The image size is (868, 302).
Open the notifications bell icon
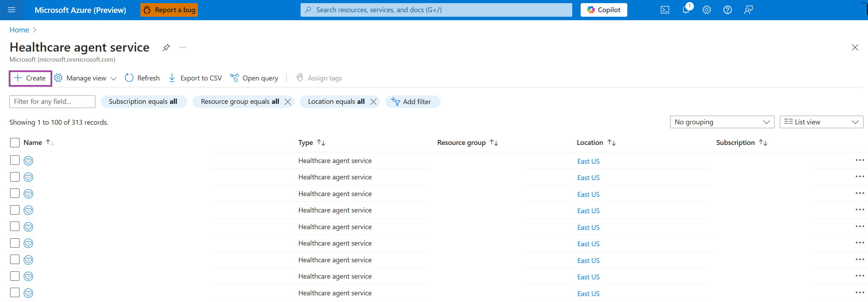click(685, 10)
